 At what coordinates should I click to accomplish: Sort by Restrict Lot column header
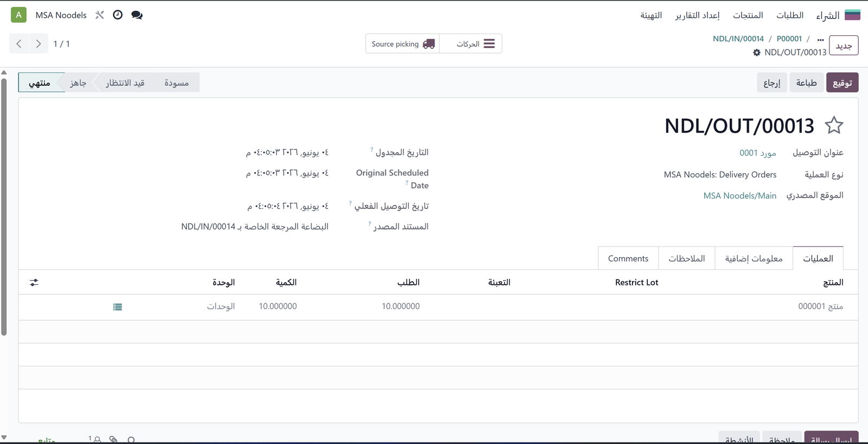636,282
